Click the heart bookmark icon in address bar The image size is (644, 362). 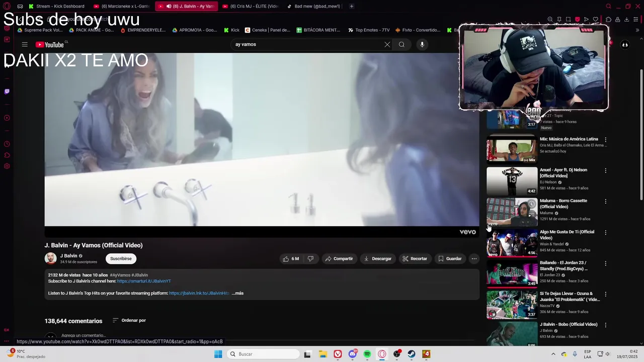(x=595, y=19)
